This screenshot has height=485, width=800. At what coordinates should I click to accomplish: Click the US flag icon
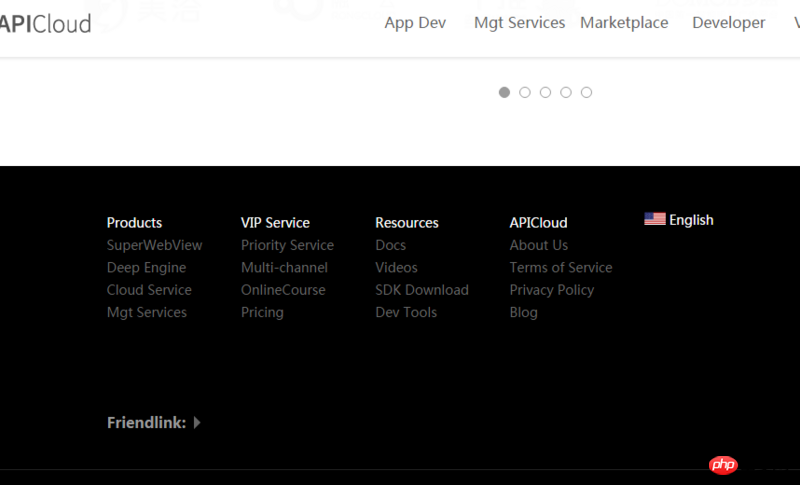tap(655, 220)
